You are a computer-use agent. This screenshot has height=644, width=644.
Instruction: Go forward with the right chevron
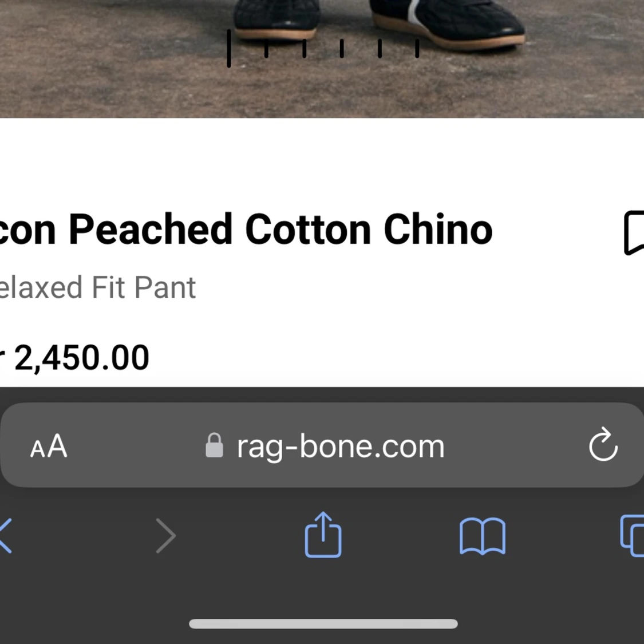pos(165,536)
